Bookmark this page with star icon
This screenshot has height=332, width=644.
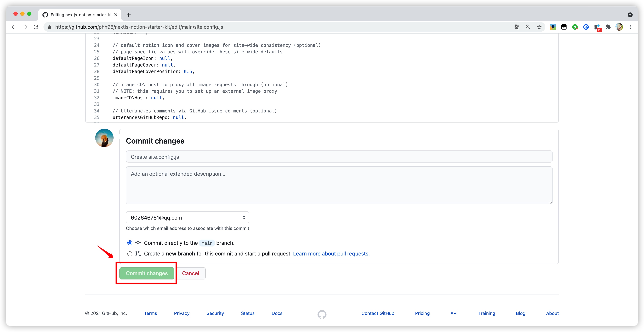(x=539, y=27)
